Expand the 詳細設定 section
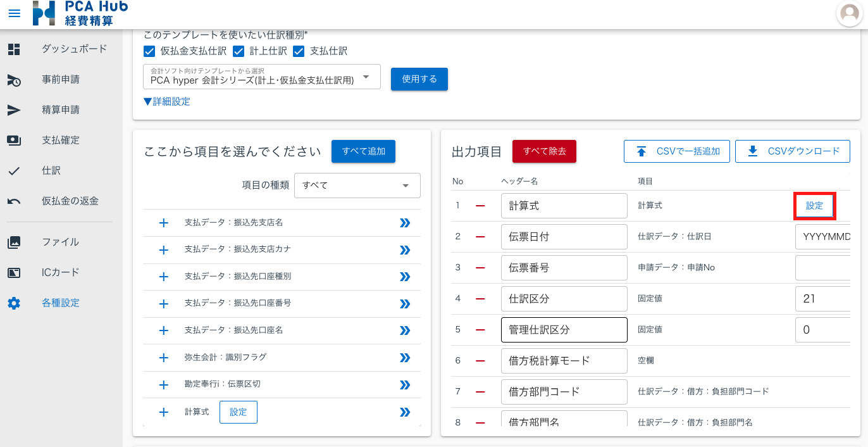868x447 pixels. point(167,101)
